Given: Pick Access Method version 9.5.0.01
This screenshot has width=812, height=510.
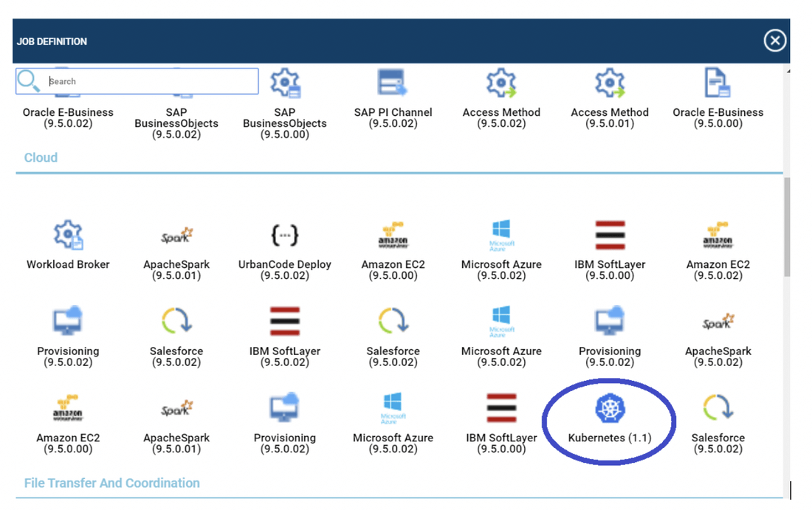Looking at the screenshot, I should pyautogui.click(x=610, y=84).
